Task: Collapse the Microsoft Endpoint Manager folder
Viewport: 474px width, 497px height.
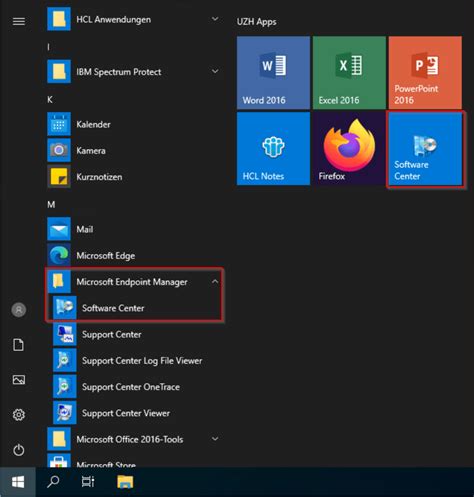Action: (133, 282)
